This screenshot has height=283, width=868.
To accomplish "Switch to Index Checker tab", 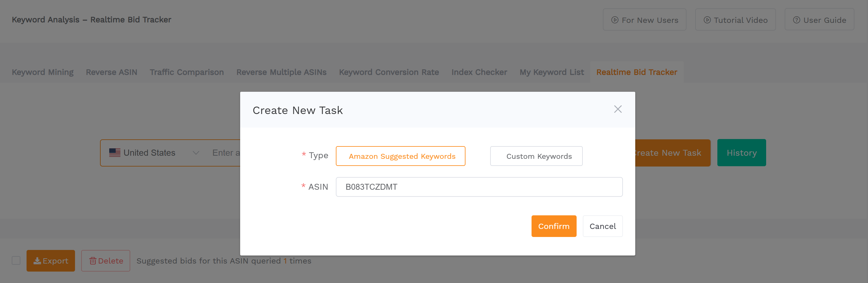I will (479, 72).
